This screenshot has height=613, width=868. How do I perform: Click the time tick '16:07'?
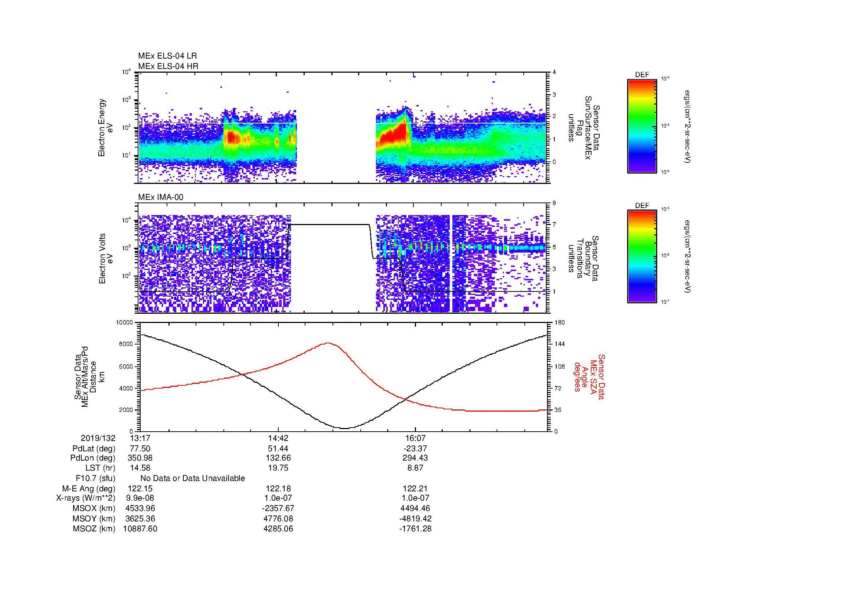[x=416, y=438]
